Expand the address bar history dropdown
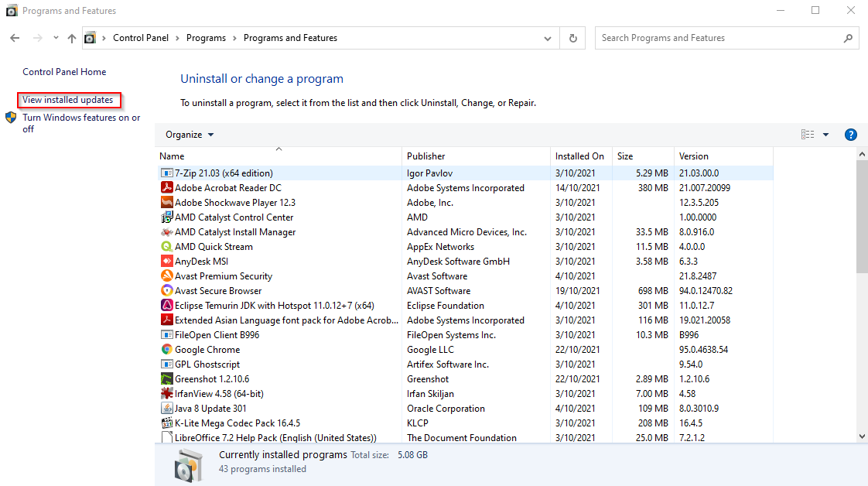Viewport: 868px width, 486px height. tap(548, 38)
